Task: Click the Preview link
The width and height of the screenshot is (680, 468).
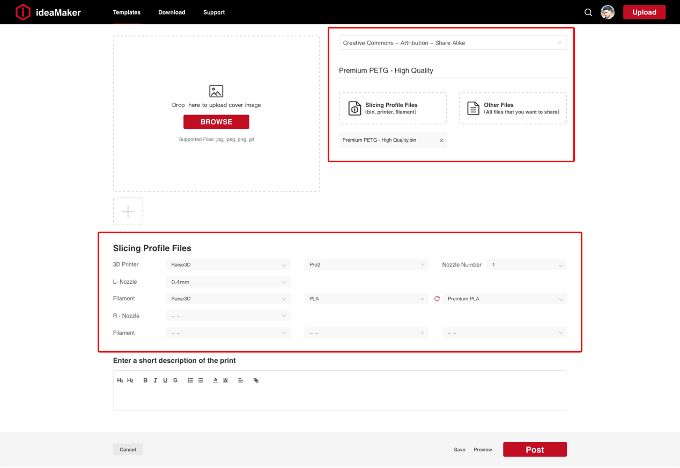Action: [483, 450]
